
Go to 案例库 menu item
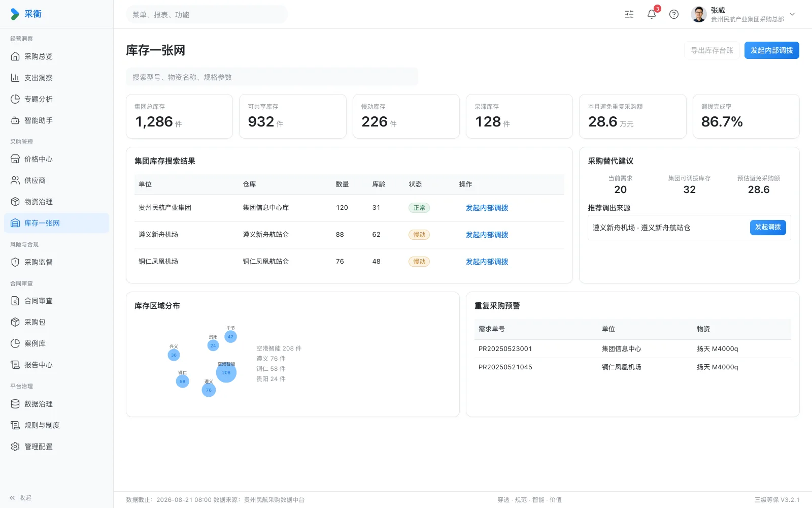[x=57, y=343]
